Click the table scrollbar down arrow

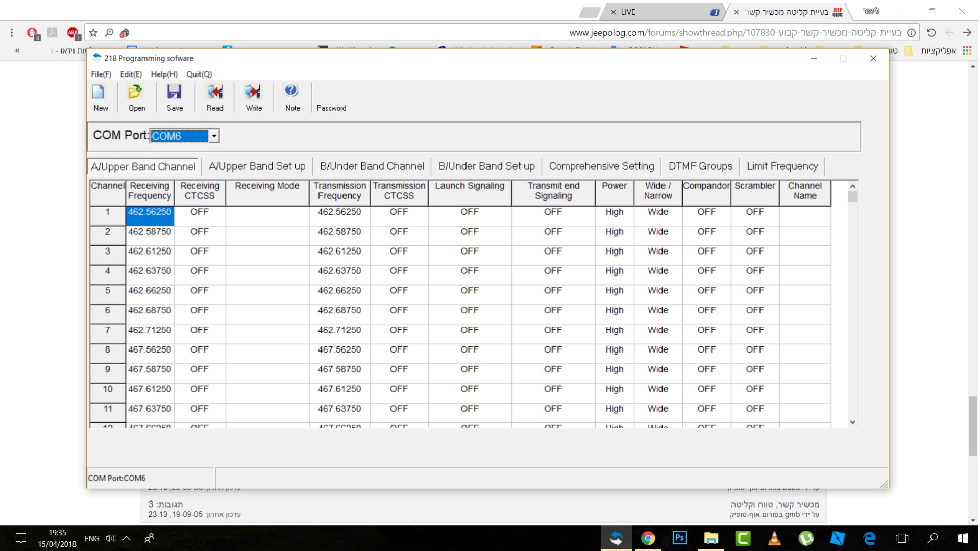(x=852, y=422)
